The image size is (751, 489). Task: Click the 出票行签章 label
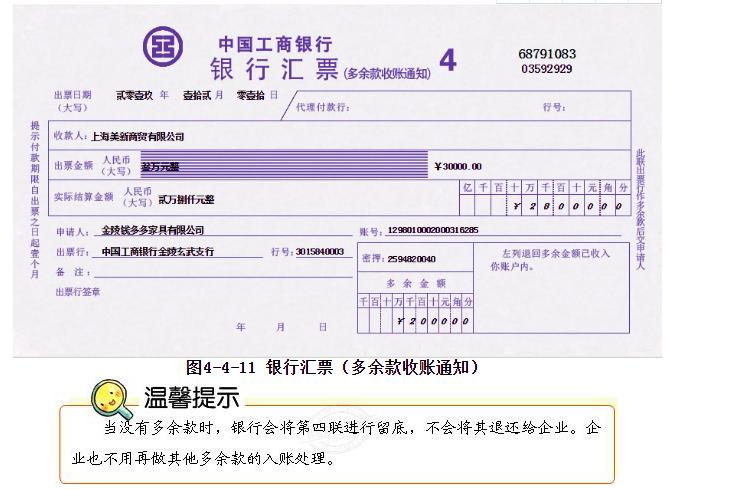click(78, 292)
